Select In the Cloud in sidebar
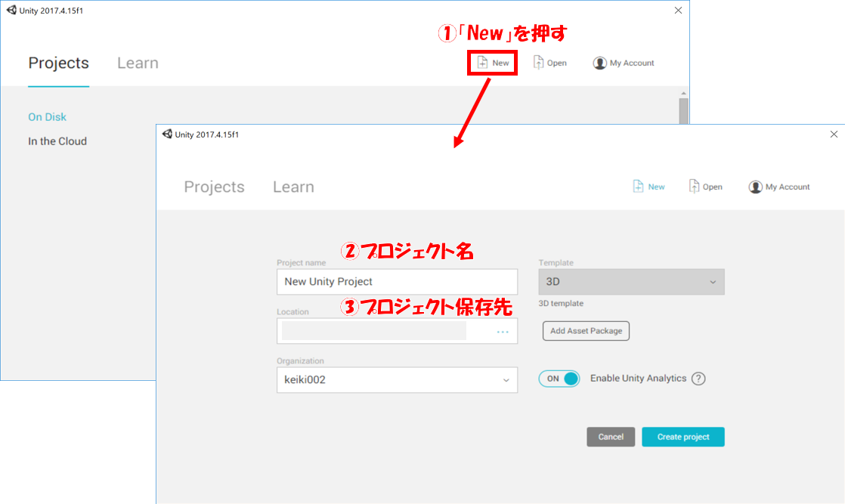This screenshot has width=845, height=504. [57, 141]
